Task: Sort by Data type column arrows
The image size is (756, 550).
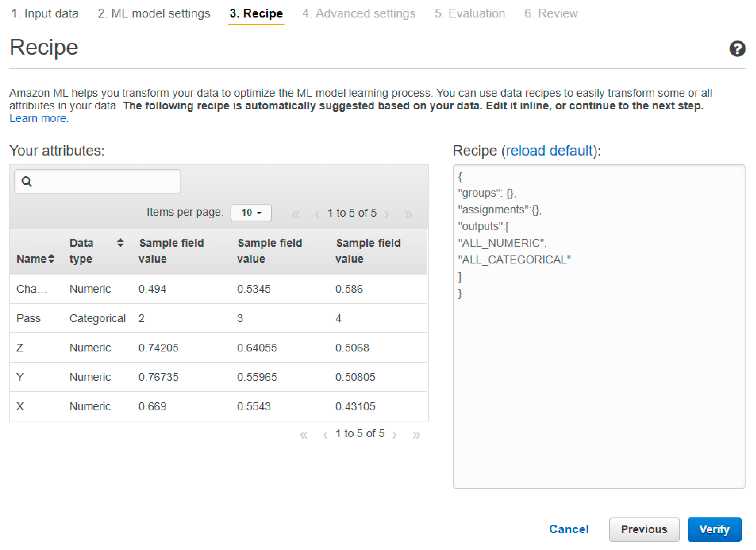Action: tap(120, 243)
